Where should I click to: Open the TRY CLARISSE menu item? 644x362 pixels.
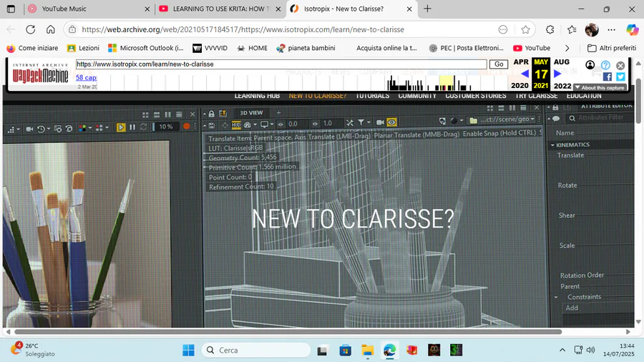point(537,96)
